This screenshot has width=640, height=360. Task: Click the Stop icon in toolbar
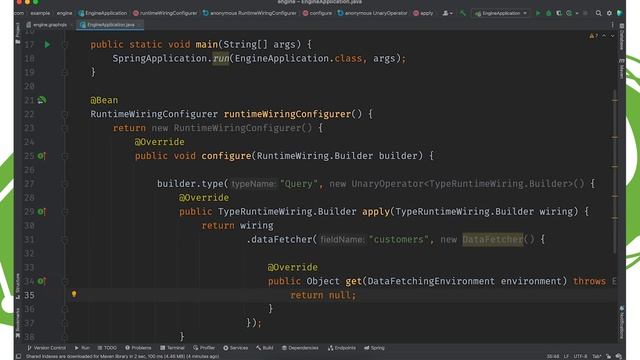tap(585, 13)
